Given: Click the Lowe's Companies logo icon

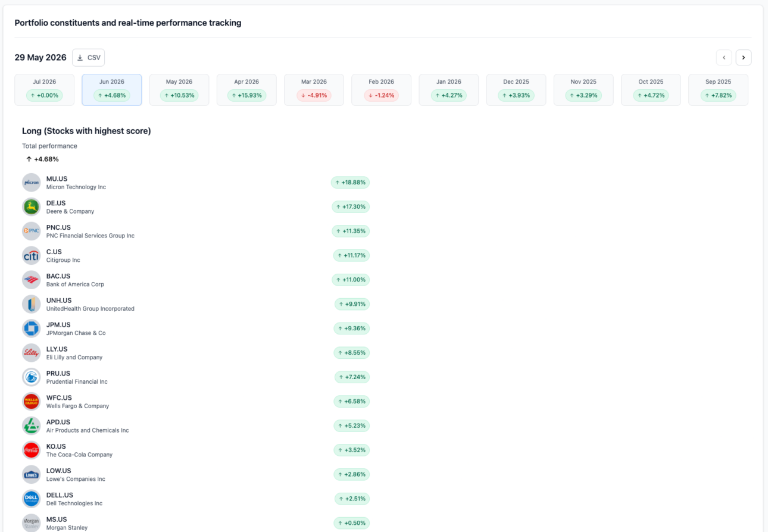Looking at the screenshot, I should (31, 475).
